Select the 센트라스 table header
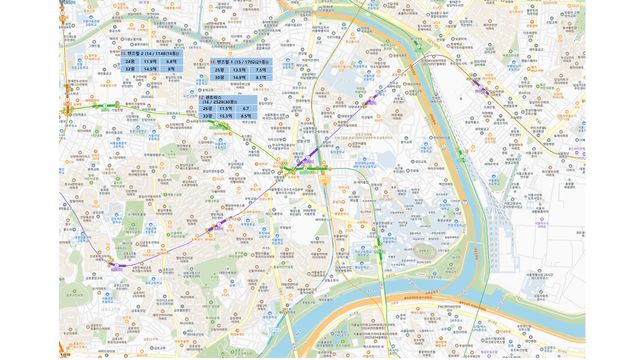Image resolution: width=640 pixels, height=360 pixels. click(x=228, y=100)
